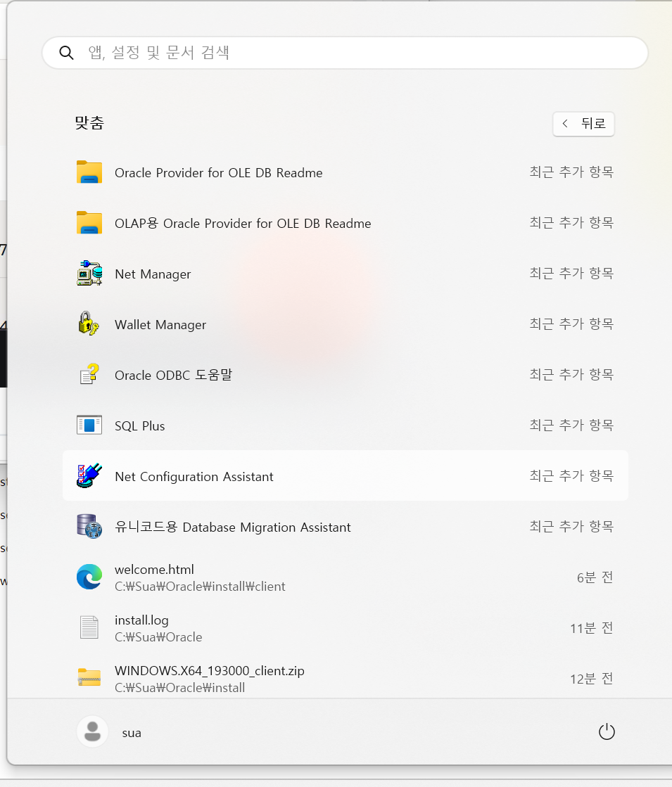
Task: Click the C:₩Sua₩Oracle₩install₩client path text
Action: point(200,587)
